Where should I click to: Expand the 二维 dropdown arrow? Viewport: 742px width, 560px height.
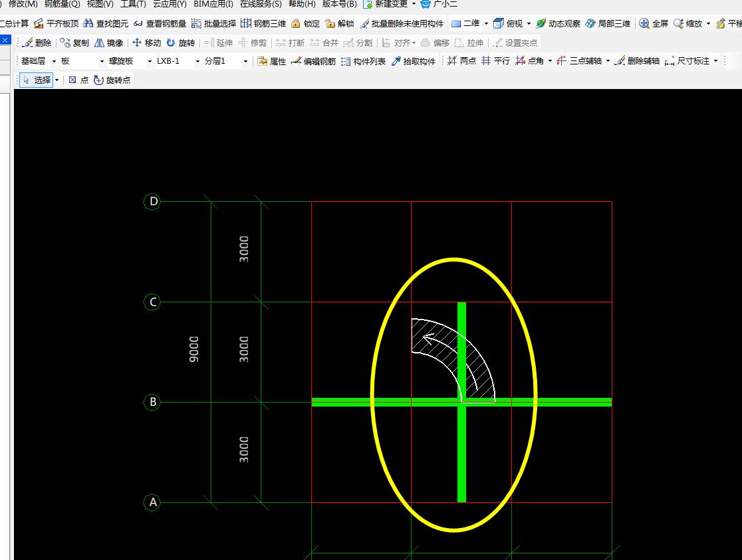[x=486, y=23]
